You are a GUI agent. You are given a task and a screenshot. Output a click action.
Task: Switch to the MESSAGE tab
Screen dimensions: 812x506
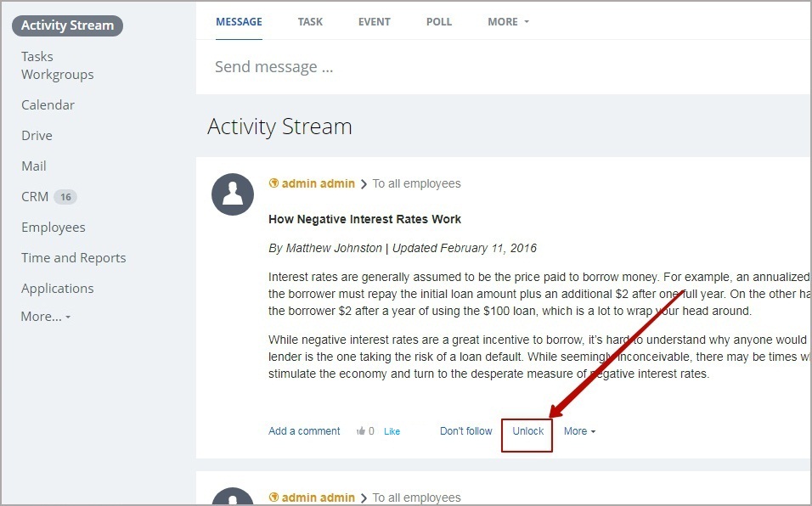pos(239,22)
